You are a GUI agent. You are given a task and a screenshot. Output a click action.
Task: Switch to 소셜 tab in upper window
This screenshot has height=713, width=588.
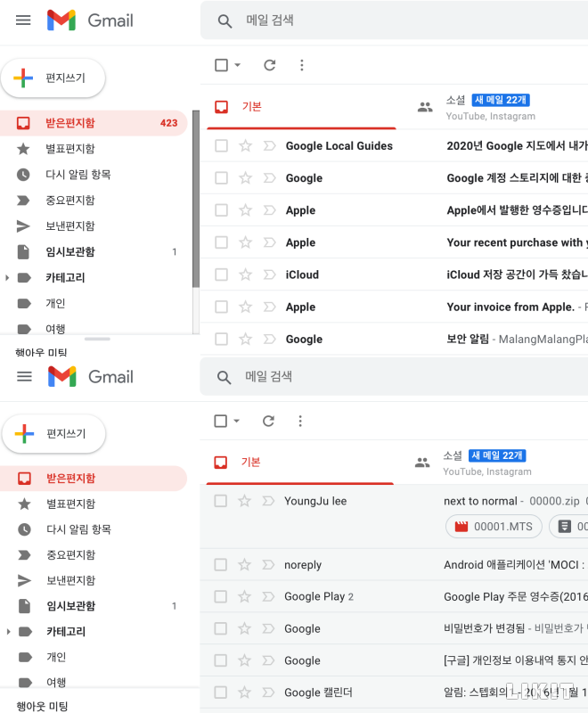click(x=495, y=107)
